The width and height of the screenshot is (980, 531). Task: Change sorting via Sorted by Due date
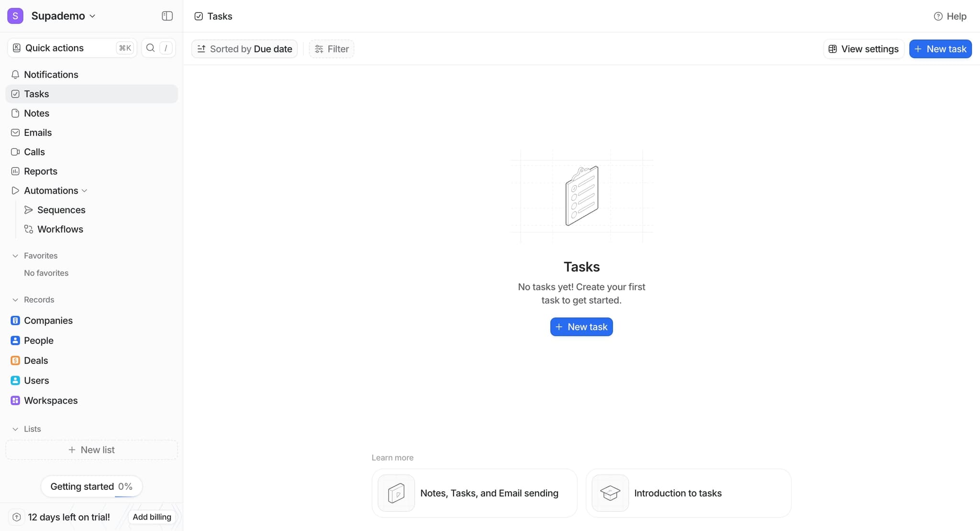point(244,48)
